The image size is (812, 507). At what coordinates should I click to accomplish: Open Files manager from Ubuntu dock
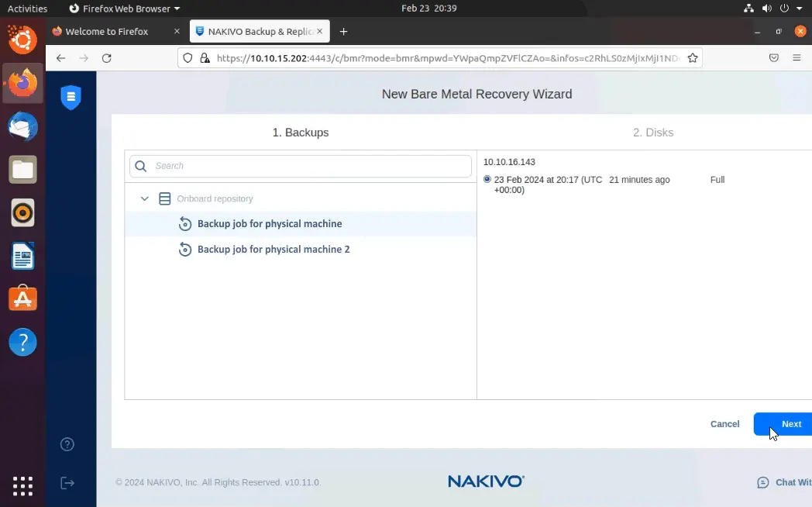pyautogui.click(x=22, y=169)
